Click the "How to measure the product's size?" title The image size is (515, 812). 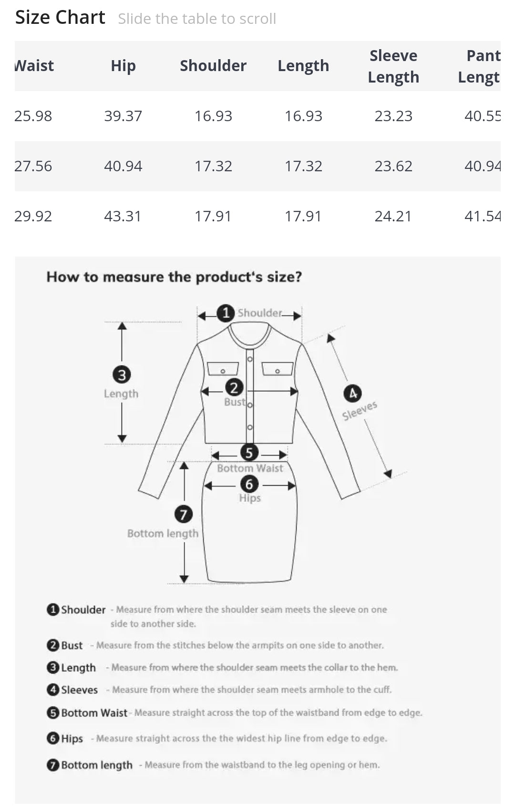click(174, 277)
